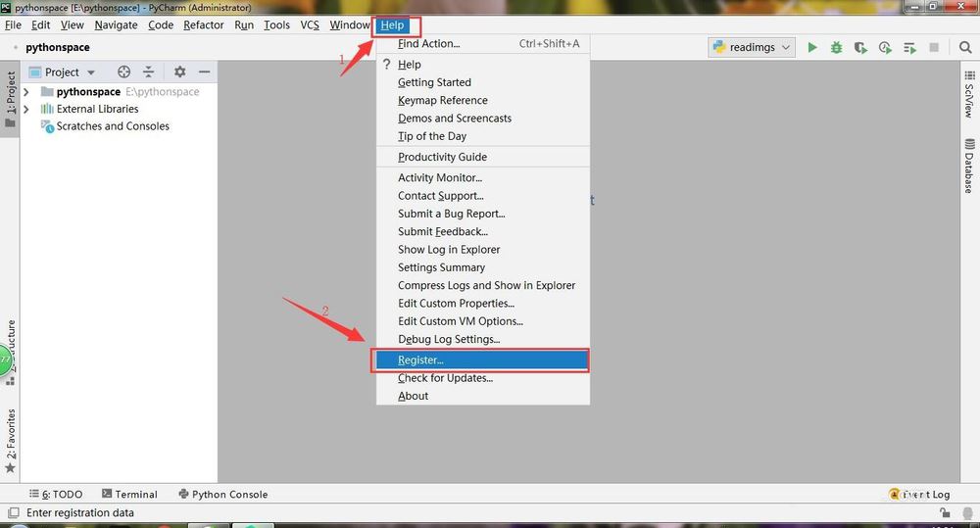Choose Edit Custom VM Options...
This screenshot has height=528, width=980.
483,321
